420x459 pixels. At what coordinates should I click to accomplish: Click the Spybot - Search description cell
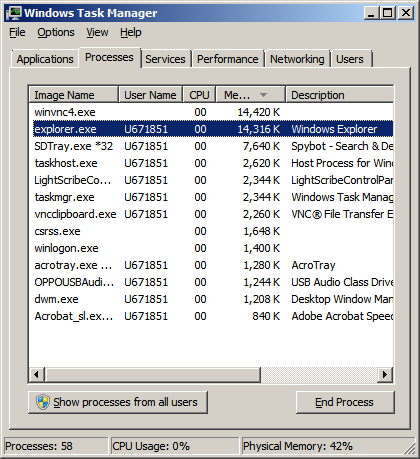[x=342, y=146]
